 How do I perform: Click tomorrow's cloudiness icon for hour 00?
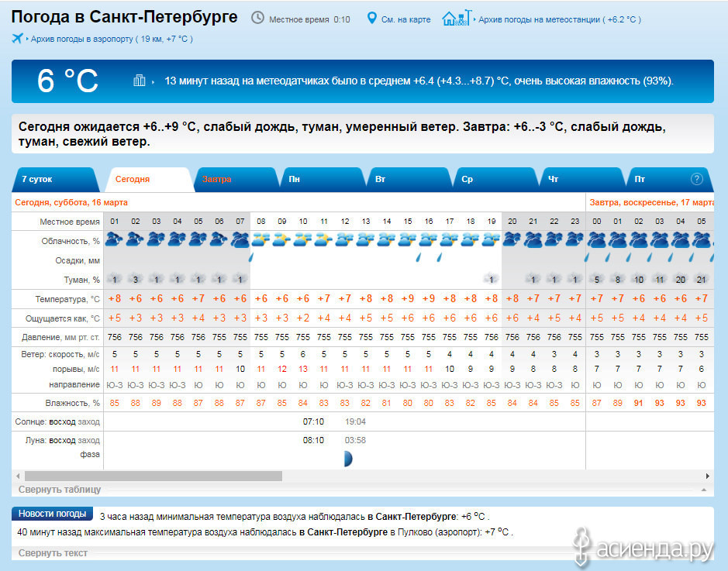tap(597, 240)
